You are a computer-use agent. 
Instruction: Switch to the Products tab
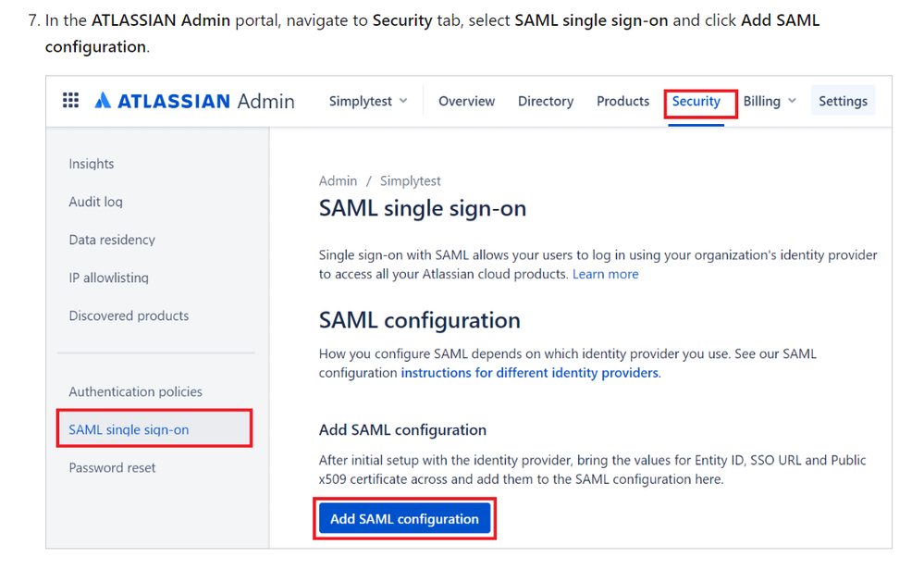click(x=622, y=102)
